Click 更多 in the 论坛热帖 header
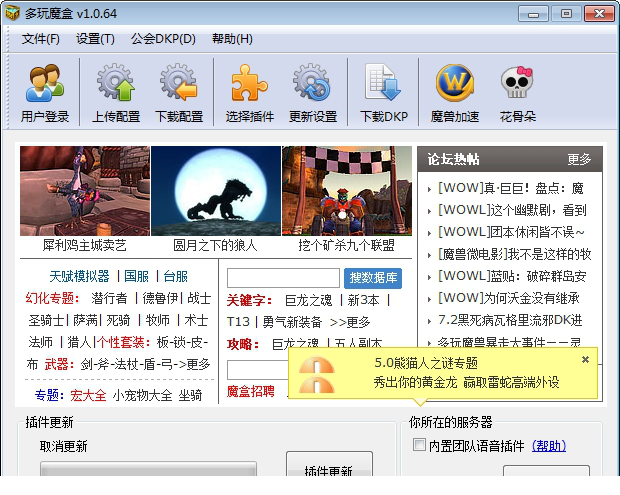 [x=579, y=159]
